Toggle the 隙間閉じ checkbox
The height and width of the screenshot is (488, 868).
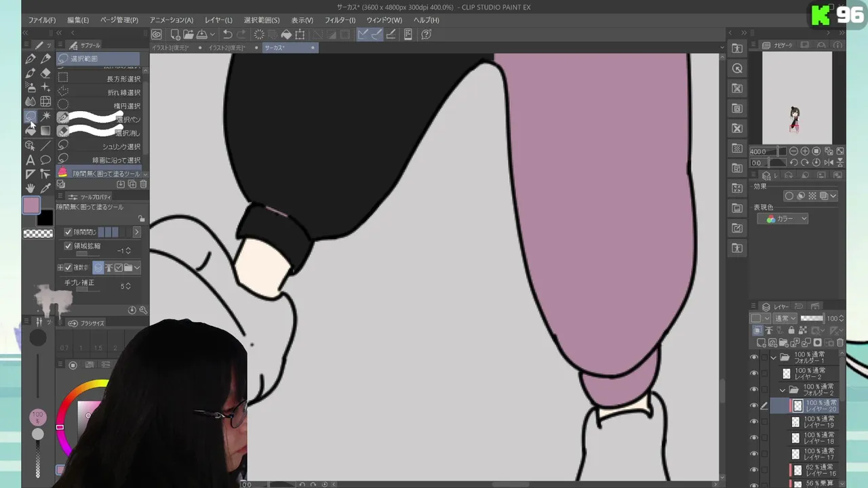tap(68, 232)
